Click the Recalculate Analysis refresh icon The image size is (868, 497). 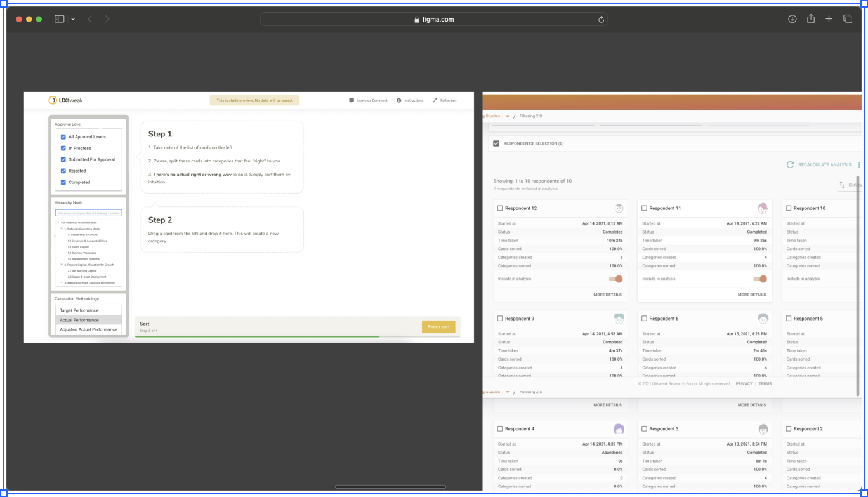[x=791, y=164]
